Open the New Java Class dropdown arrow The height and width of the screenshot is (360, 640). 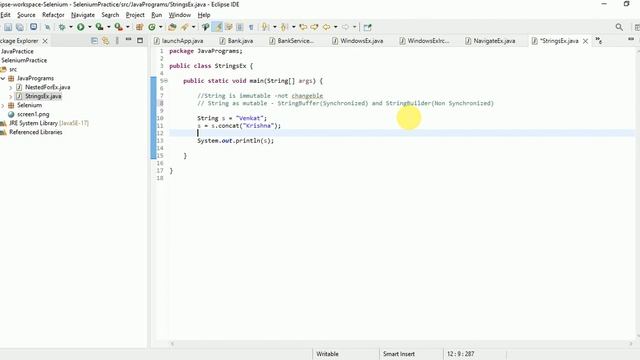160,27
